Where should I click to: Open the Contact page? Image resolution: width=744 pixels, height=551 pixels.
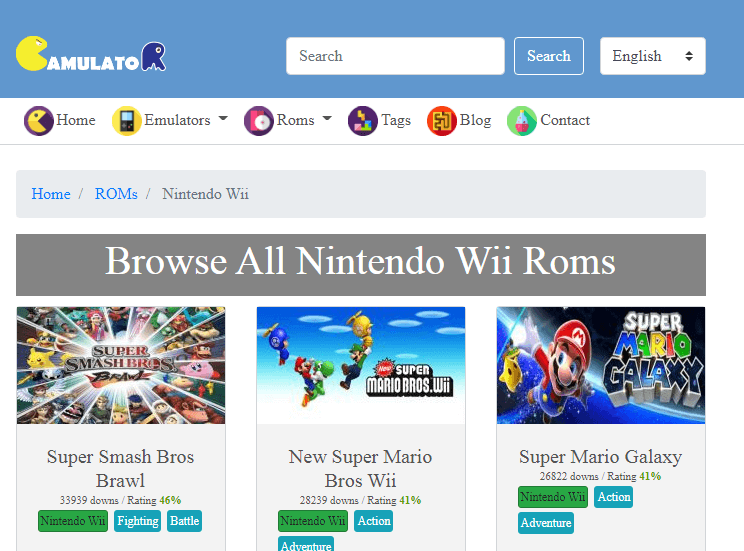click(x=565, y=120)
